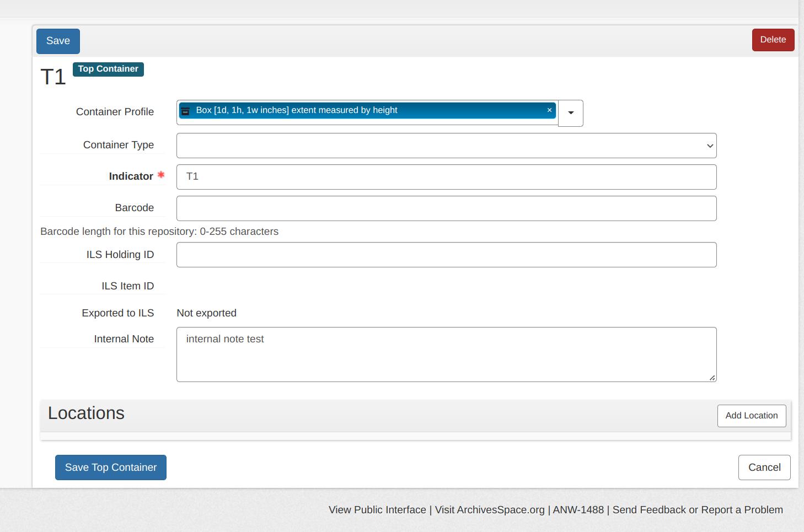This screenshot has width=804, height=532.
Task: Open View Public Interface link
Action: click(377, 510)
